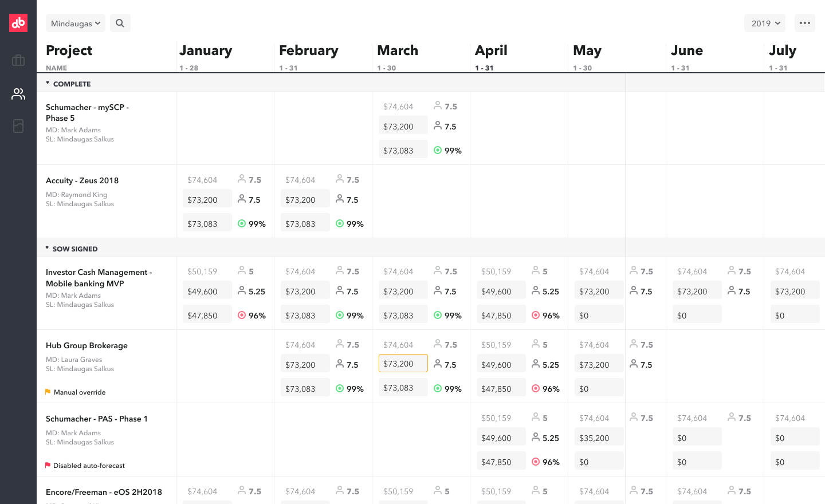The width and height of the screenshot is (825, 504).
Task: Click person icon 5.25 in Investor Cash January
Action: tap(242, 290)
